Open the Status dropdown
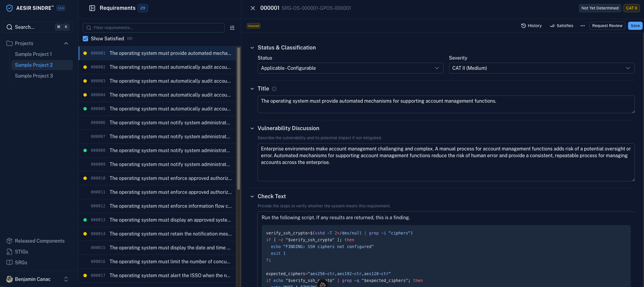This screenshot has width=644, height=287. (350, 68)
